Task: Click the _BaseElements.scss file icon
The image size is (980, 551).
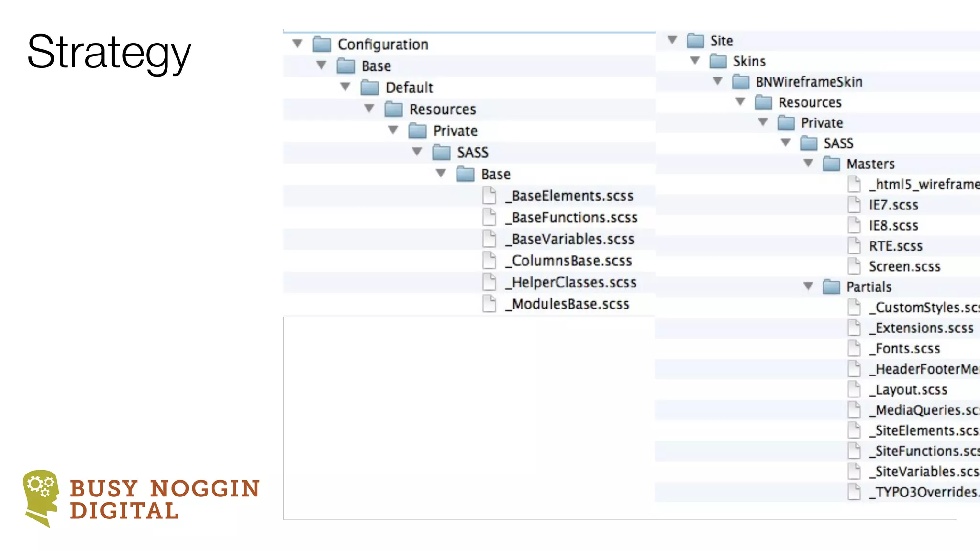Action: click(489, 196)
